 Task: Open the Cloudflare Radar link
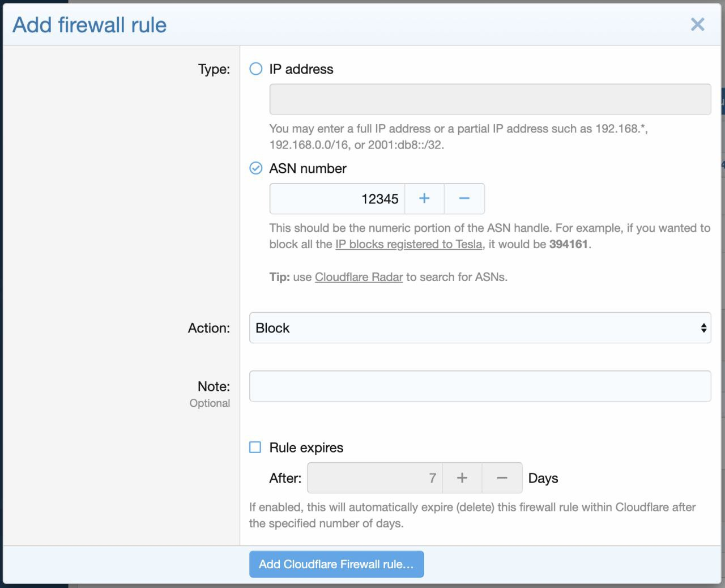(x=359, y=277)
